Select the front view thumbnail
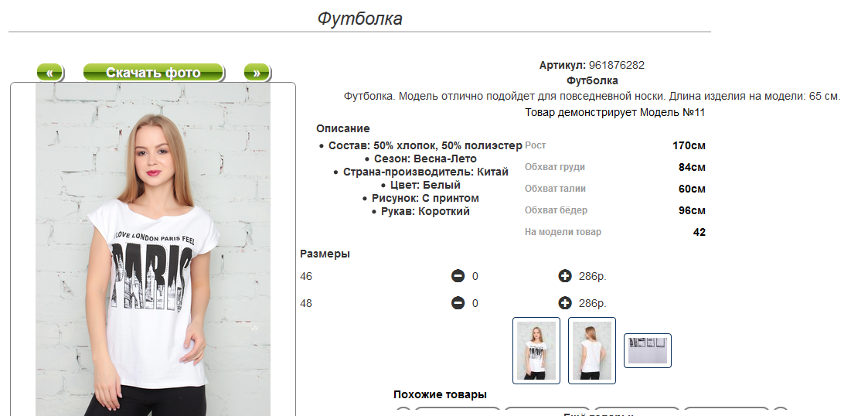Viewport: 868px width, 416px height. click(x=536, y=350)
